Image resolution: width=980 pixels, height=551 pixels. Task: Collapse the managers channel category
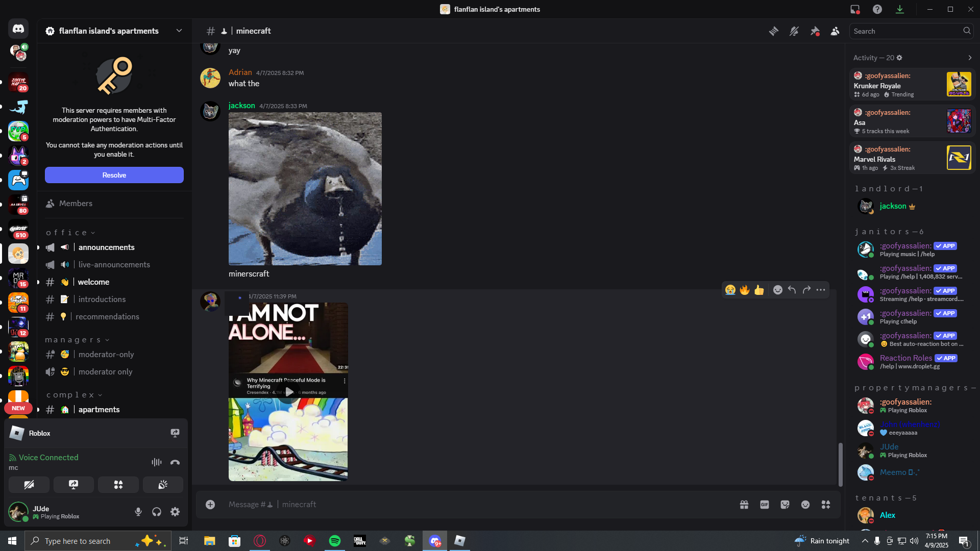click(77, 340)
